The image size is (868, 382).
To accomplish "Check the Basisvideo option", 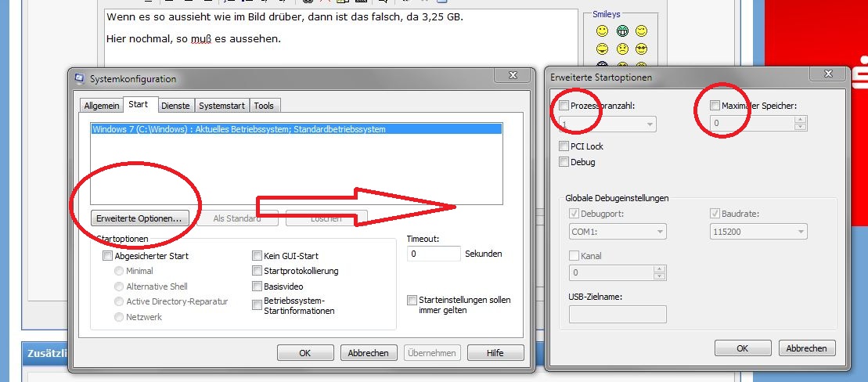I will (257, 286).
